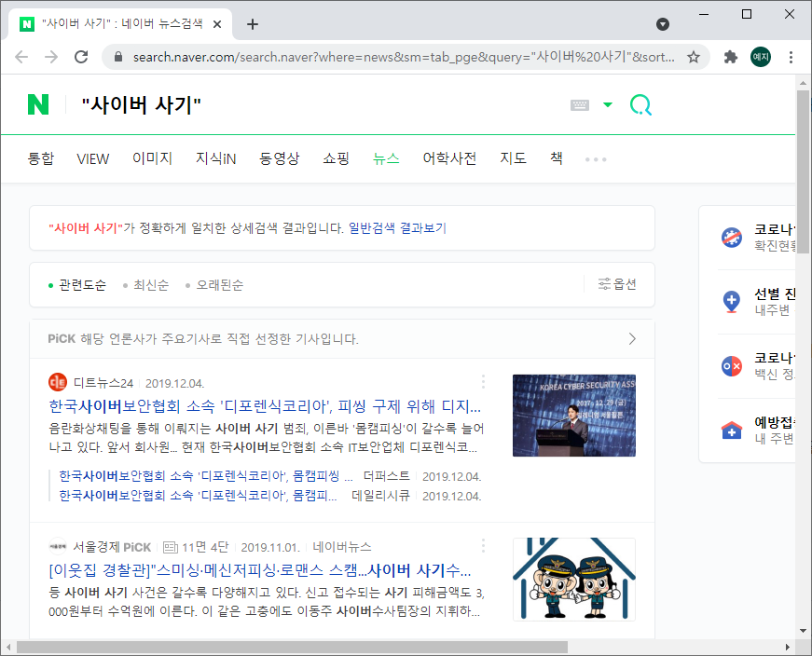Click the 예방접종 house icon in sidebar
Screen dimensions: 812x656
tap(730, 430)
